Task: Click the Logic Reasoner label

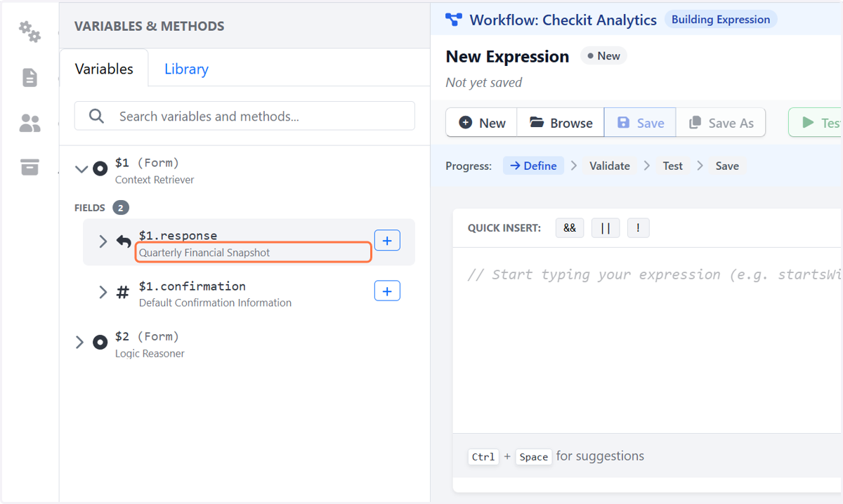Action: click(150, 354)
